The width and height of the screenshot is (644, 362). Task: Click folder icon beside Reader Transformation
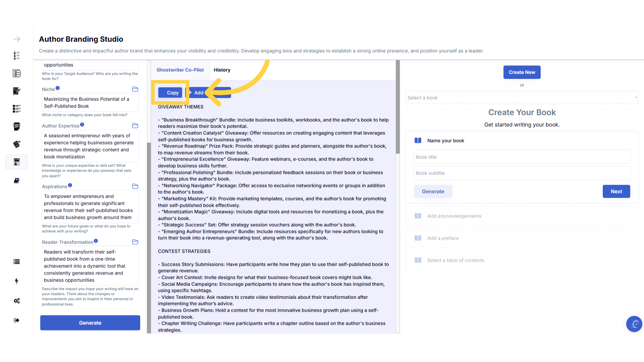pos(135,242)
